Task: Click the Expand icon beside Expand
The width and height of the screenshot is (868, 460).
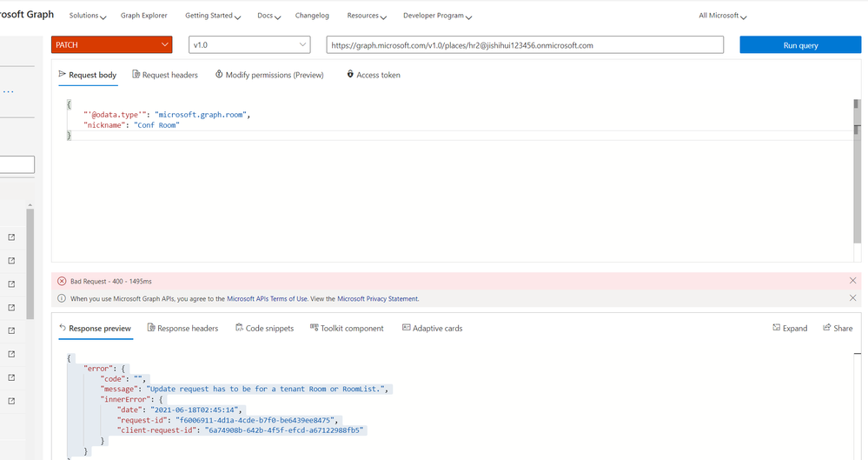Action: coord(776,328)
